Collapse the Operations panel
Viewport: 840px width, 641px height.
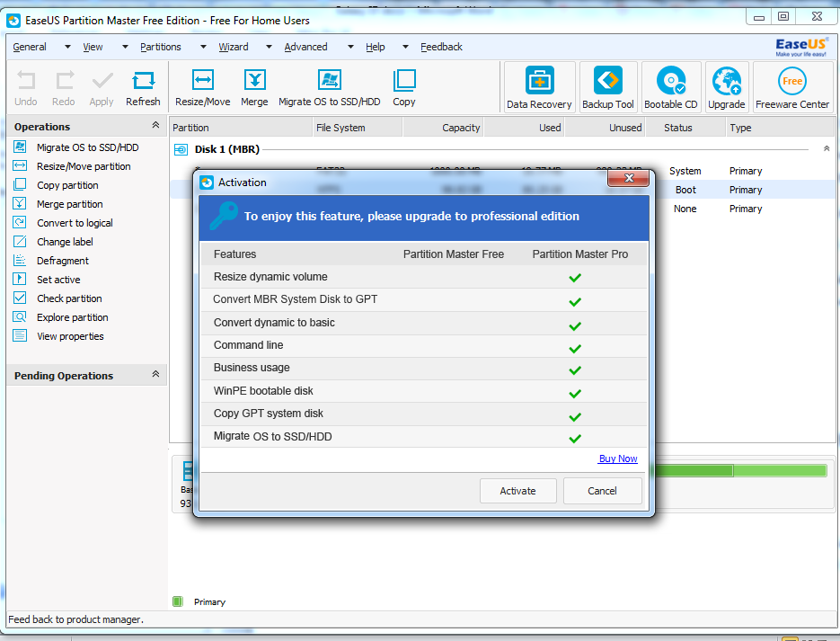click(155, 126)
